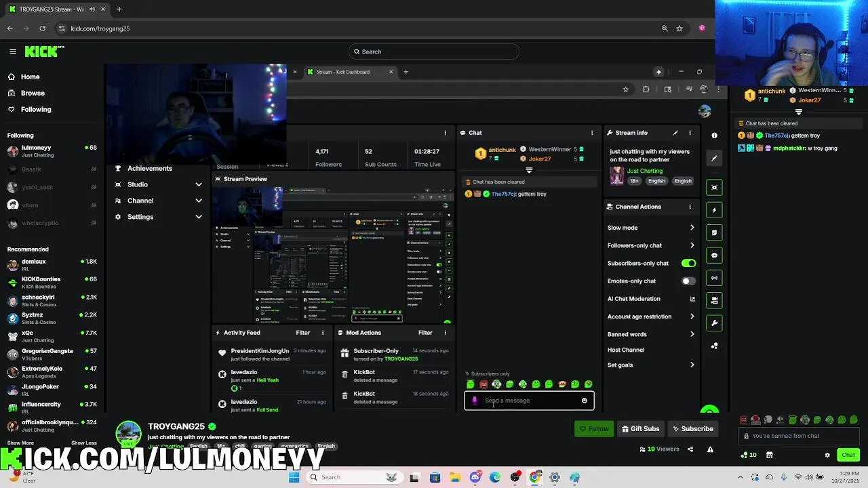This screenshot has height=488, width=868.
Task: Expand Account age restriction settings
Action: (x=651, y=317)
